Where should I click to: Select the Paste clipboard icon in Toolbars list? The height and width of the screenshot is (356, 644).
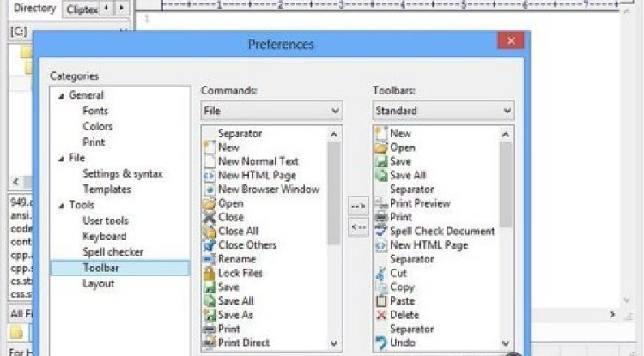(381, 301)
